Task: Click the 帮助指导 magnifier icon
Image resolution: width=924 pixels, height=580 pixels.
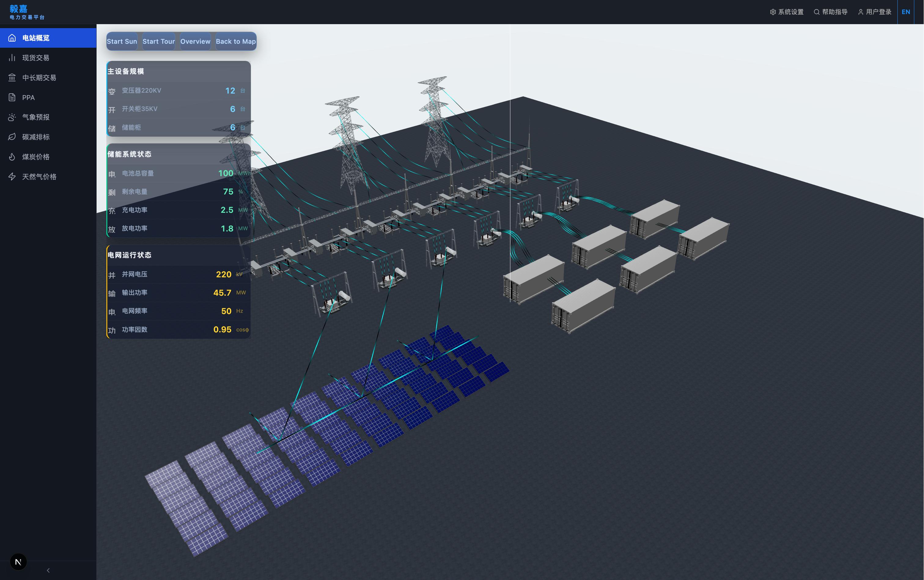Action: point(817,12)
